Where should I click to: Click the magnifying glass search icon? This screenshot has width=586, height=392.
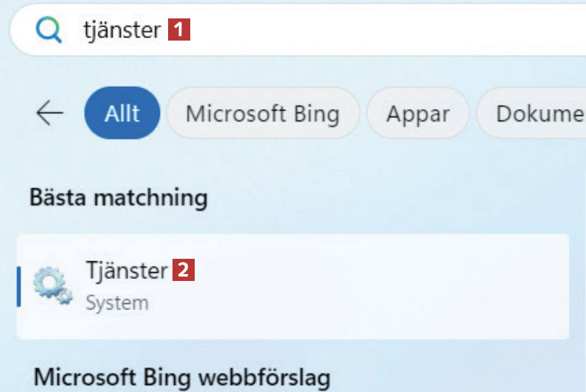[x=49, y=30]
